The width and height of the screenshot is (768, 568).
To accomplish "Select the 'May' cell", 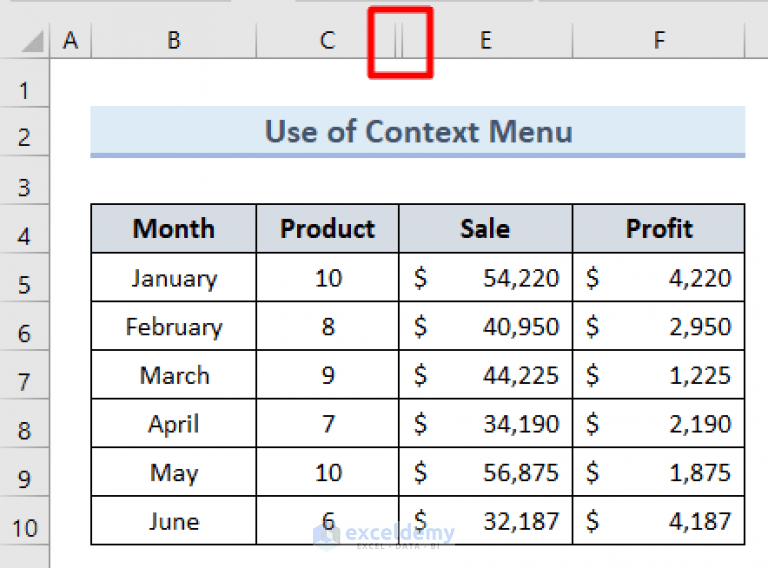I will (x=173, y=472).
